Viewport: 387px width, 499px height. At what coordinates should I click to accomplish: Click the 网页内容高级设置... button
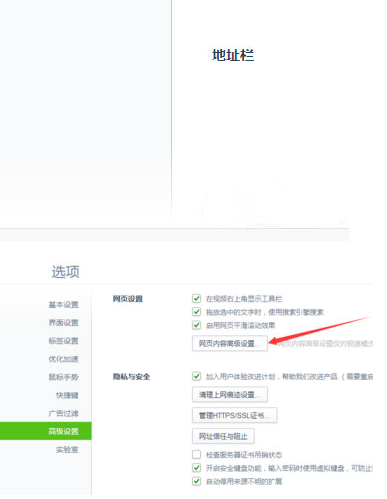coord(230,343)
